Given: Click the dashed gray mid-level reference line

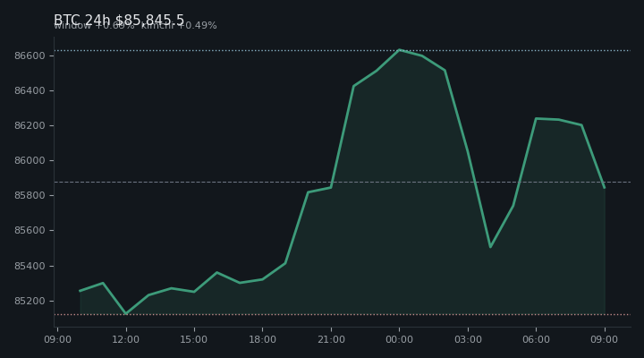Looking at the screenshot, I should pos(342,182).
